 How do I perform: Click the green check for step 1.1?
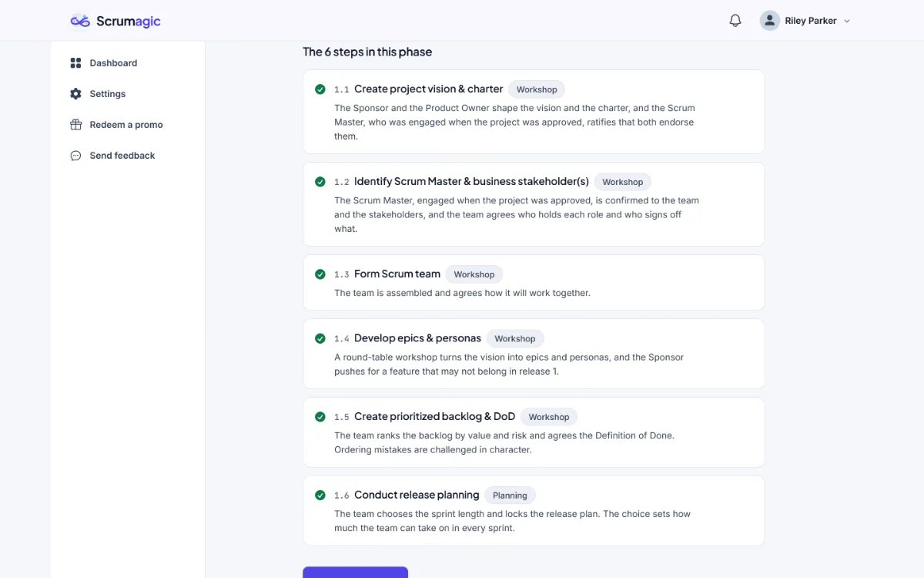(320, 89)
